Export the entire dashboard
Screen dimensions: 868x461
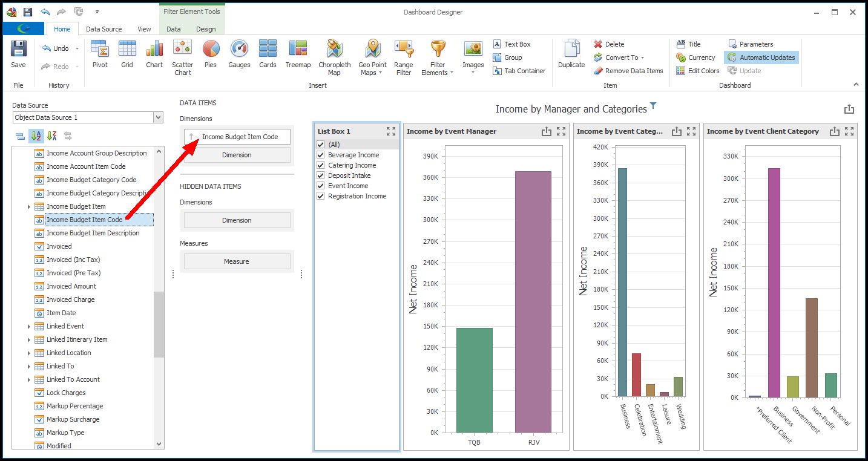click(849, 109)
